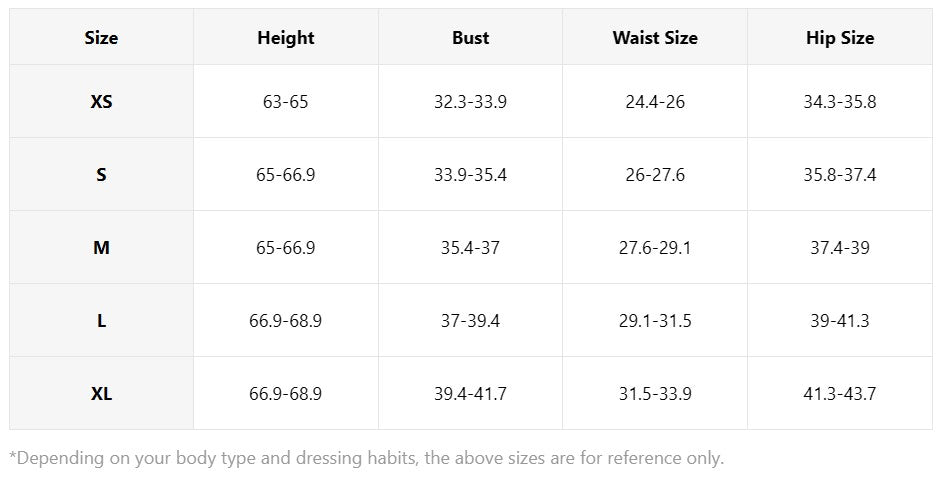Select the XL size row label
Screen dimensions: 939x479
tap(101, 393)
